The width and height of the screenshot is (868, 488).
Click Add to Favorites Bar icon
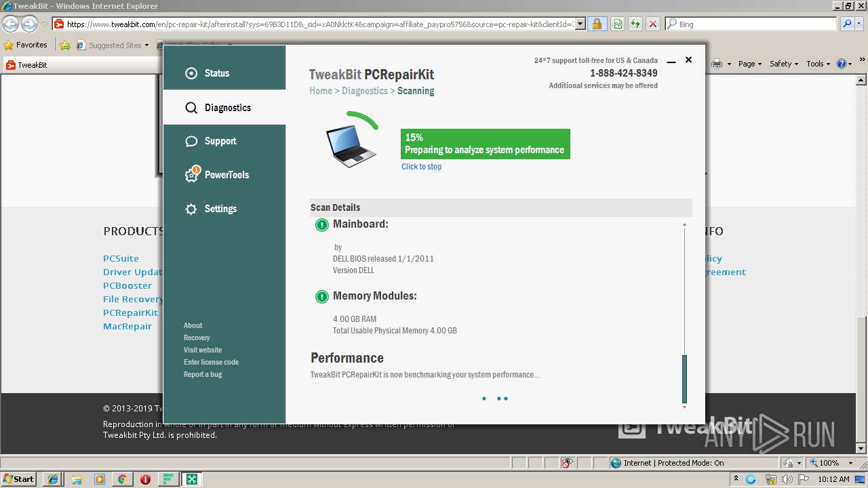tap(65, 45)
